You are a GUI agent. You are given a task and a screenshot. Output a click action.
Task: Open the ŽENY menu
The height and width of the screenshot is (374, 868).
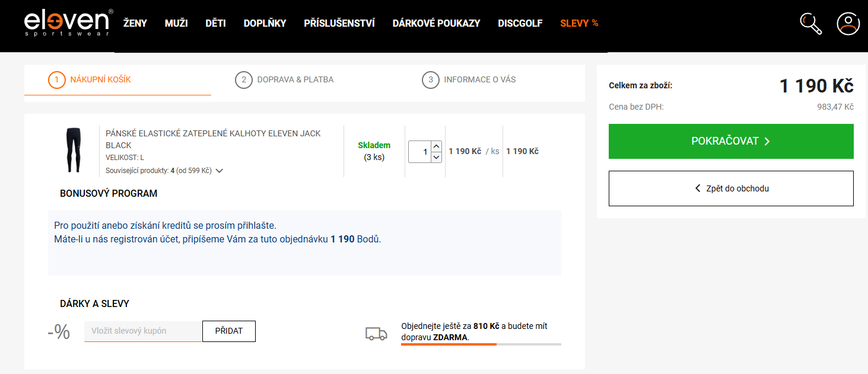point(135,24)
